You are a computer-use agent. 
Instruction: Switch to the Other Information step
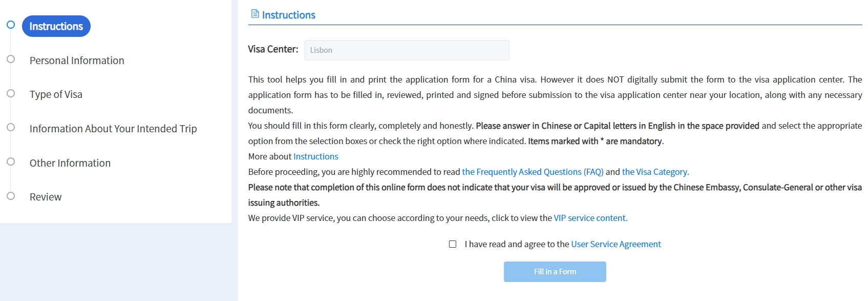(70, 163)
